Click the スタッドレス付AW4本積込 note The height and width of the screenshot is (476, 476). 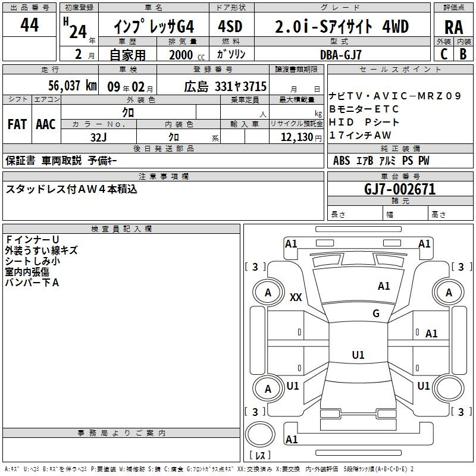[71, 189]
